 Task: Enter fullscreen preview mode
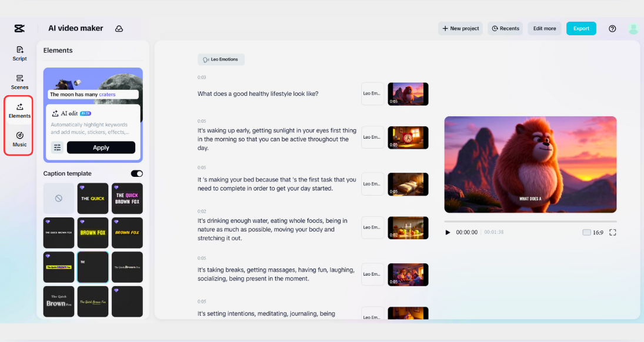[612, 232]
